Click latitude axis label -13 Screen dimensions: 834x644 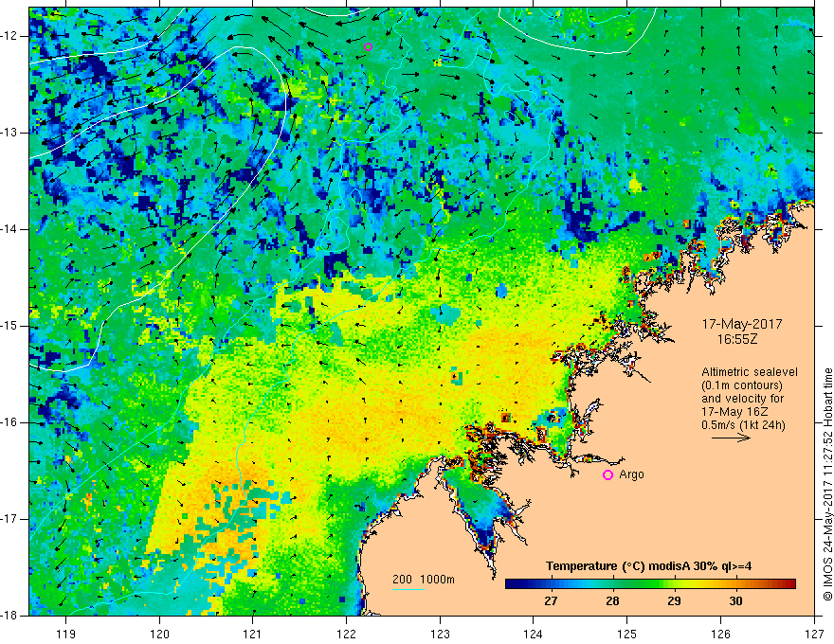click(9, 133)
